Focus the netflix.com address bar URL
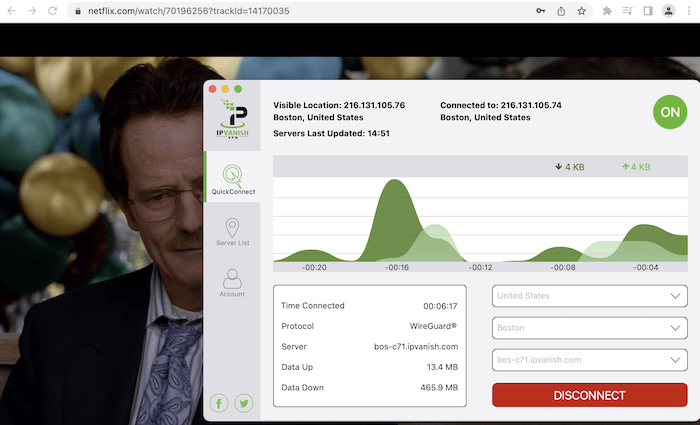The image size is (700, 425). coord(188,11)
